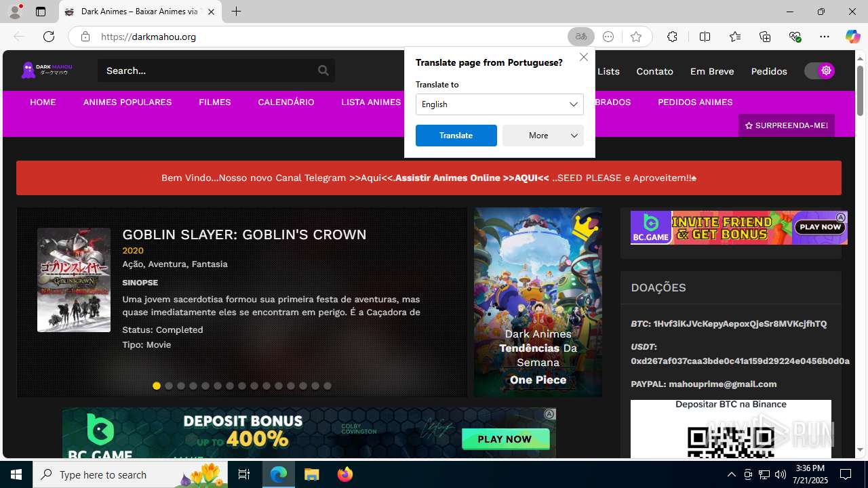Open the One Piece trending image
Image resolution: width=868 pixels, height=488 pixels.
[x=538, y=302]
